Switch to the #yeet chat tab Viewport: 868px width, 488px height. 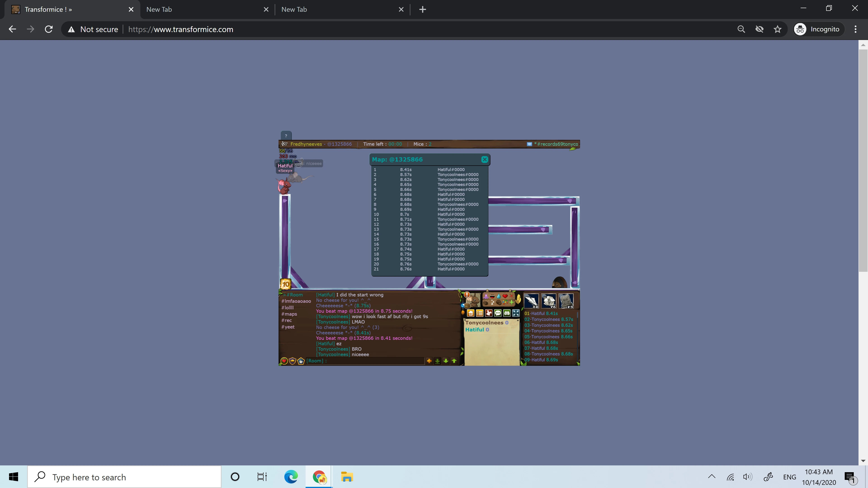coord(288,327)
